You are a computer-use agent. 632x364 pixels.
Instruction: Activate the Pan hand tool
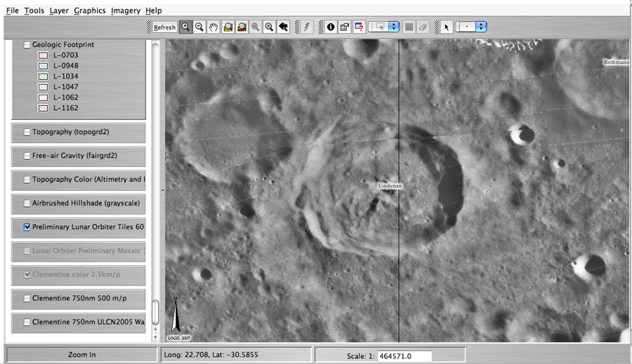pos(213,27)
